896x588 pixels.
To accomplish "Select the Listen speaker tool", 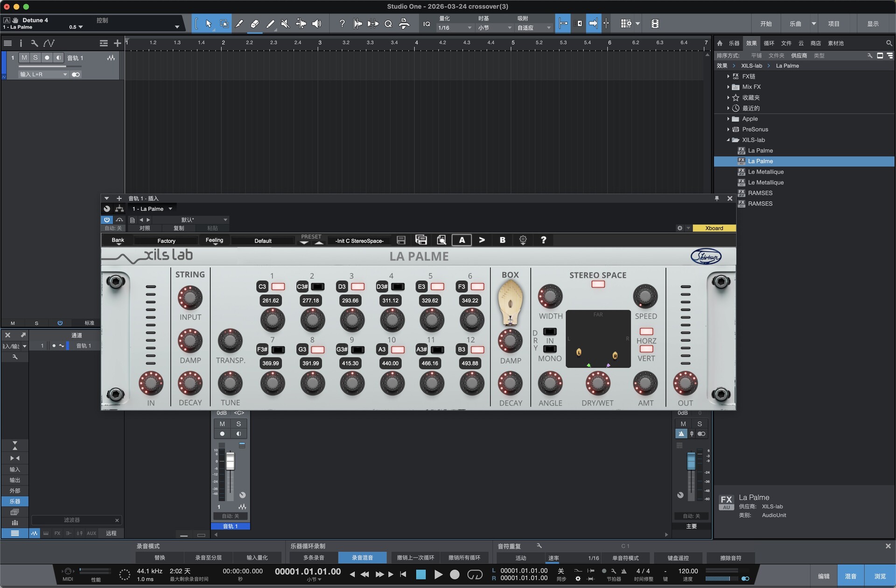I will click(x=317, y=24).
